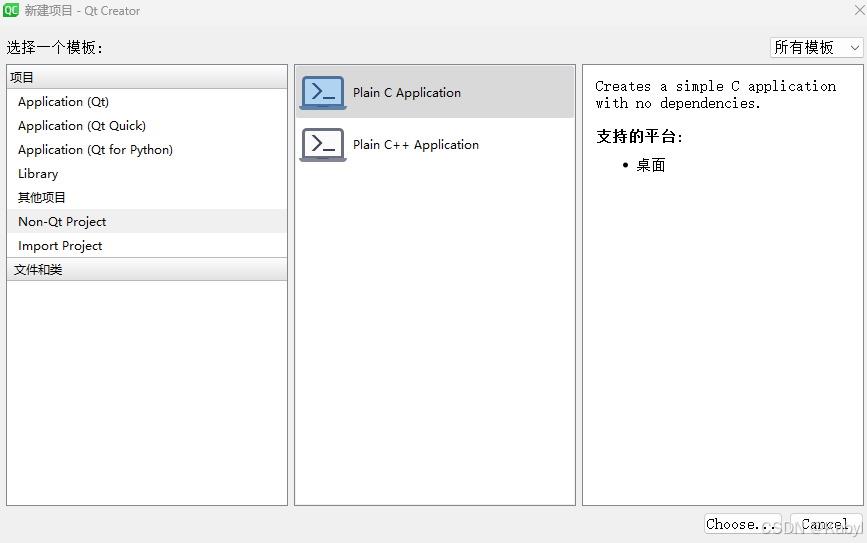Screen dimensions: 867x543
Task: Select the Library category
Action: [147, 174]
